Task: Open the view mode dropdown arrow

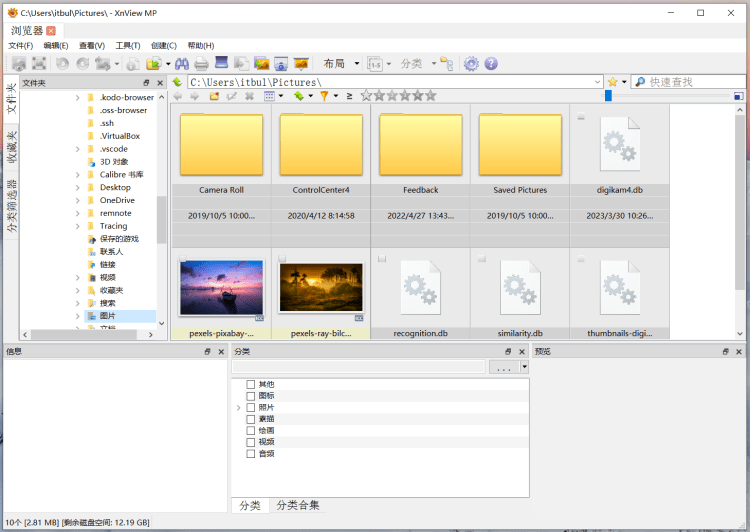Action: 281,96
